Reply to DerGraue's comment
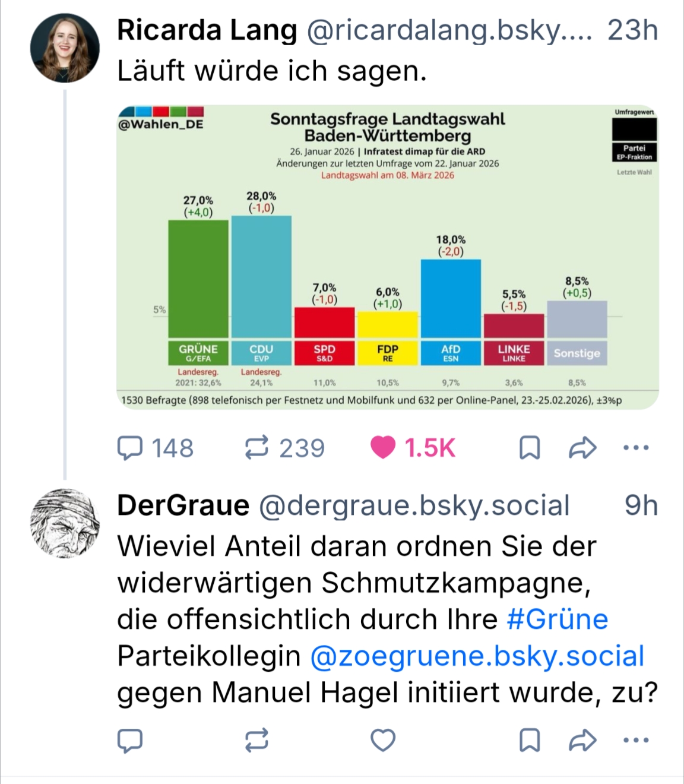The height and width of the screenshot is (784, 684). [x=131, y=741]
